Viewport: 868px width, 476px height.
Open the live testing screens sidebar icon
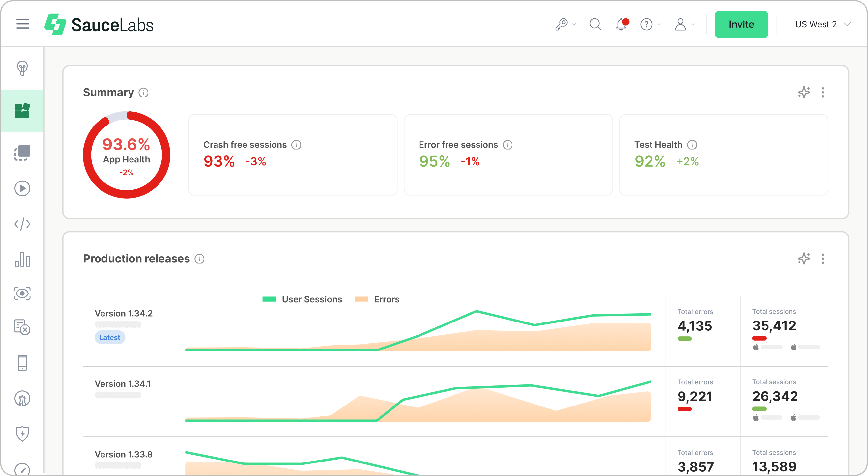click(22, 153)
